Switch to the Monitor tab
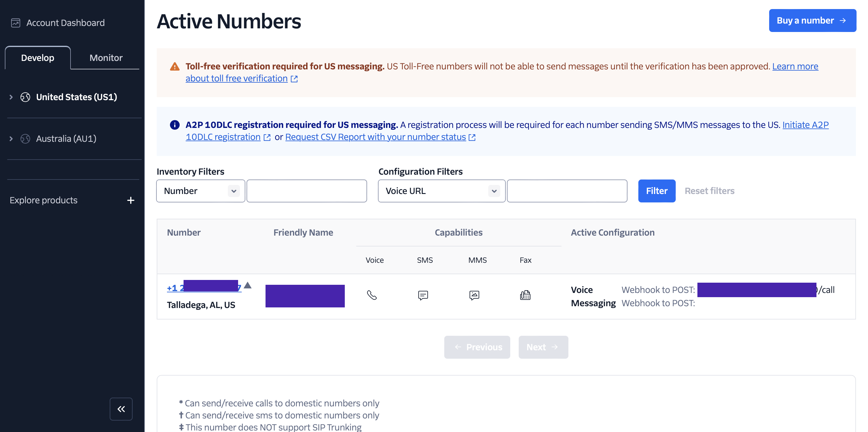868x432 pixels. 106,58
